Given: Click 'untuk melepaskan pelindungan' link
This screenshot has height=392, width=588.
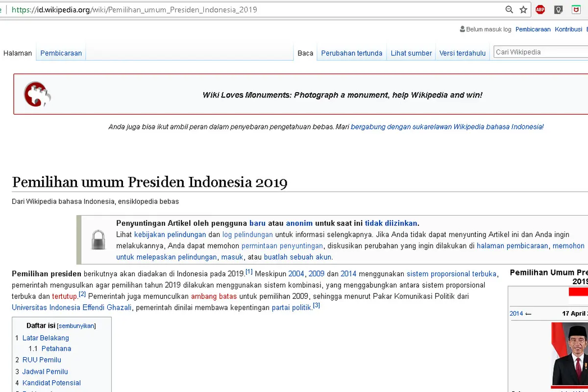Looking at the screenshot, I should [167, 257].
